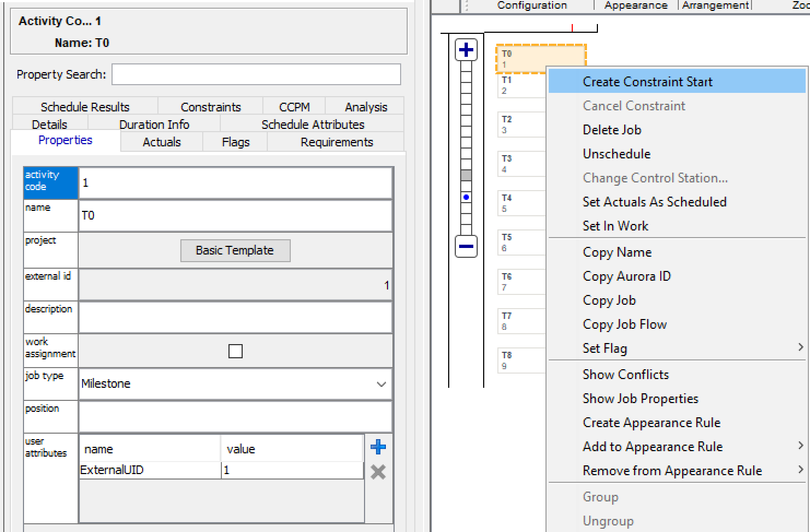
Task: Click the Property Search input field
Action: coord(256,75)
